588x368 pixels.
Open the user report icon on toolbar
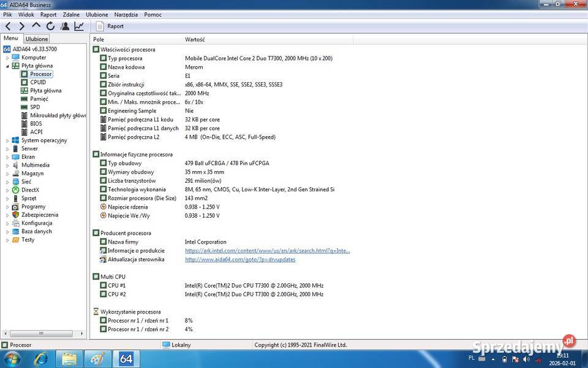(x=66, y=26)
